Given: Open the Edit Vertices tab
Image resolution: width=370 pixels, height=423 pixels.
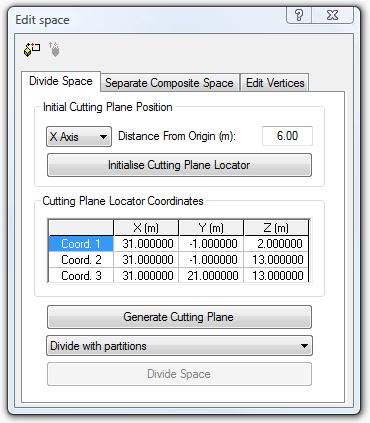Looking at the screenshot, I should (275, 83).
